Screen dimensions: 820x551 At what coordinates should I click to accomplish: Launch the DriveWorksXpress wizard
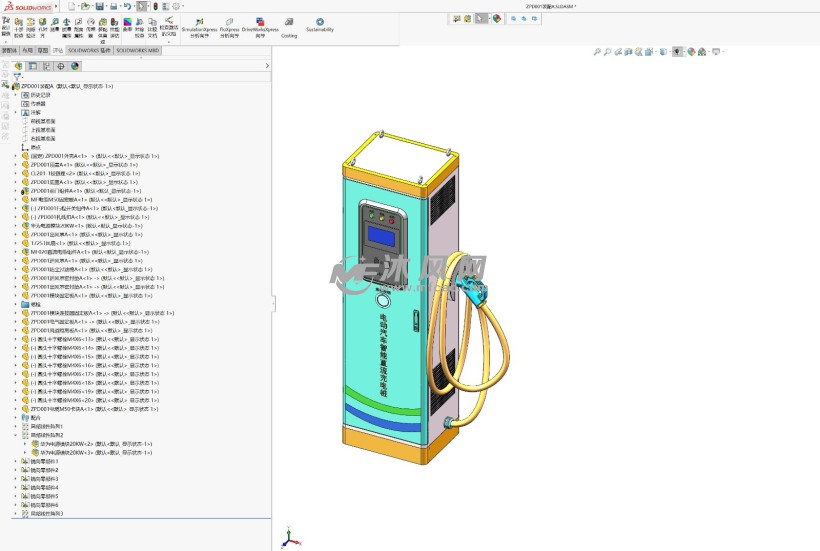click(x=260, y=21)
